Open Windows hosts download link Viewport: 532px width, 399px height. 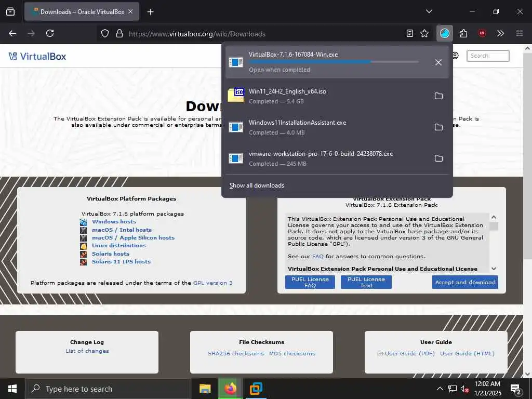(114, 221)
